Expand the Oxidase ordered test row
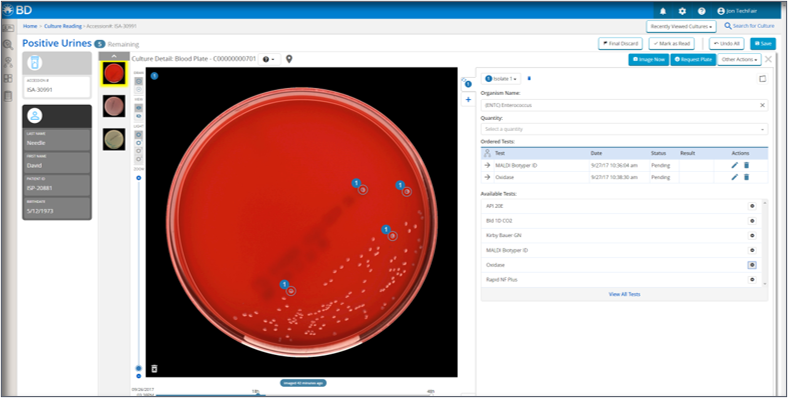 coord(486,177)
